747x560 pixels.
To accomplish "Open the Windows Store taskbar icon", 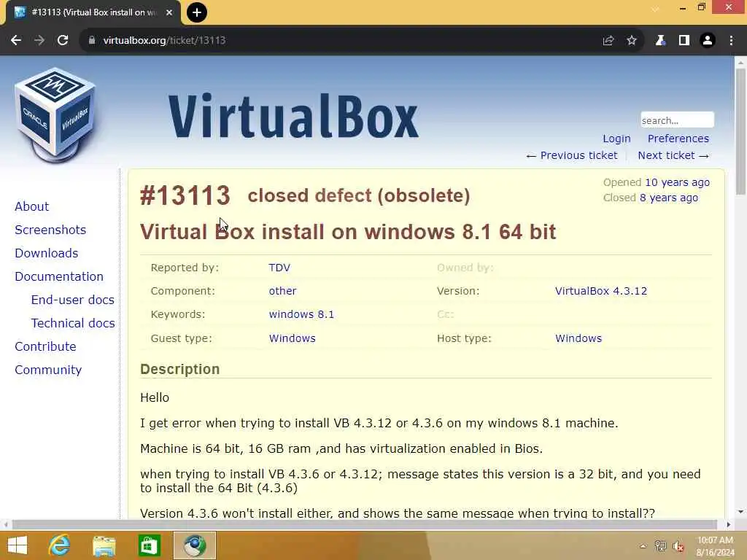I will click(149, 545).
